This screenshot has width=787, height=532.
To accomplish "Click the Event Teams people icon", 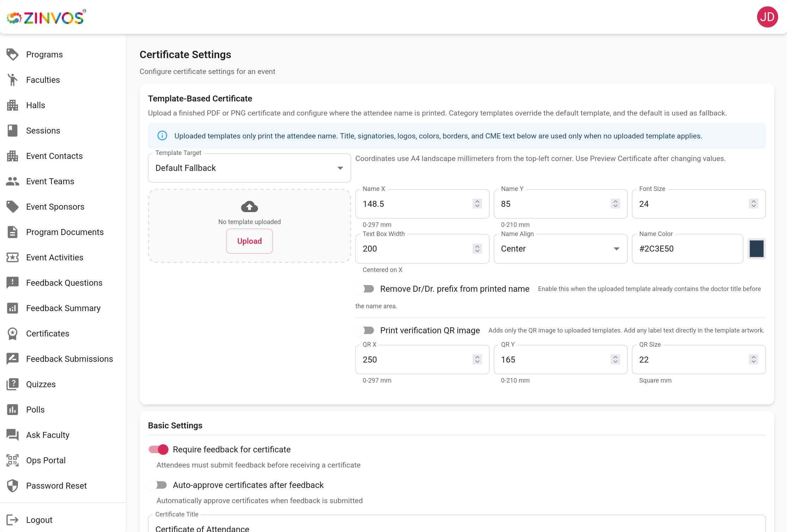I will point(13,181).
